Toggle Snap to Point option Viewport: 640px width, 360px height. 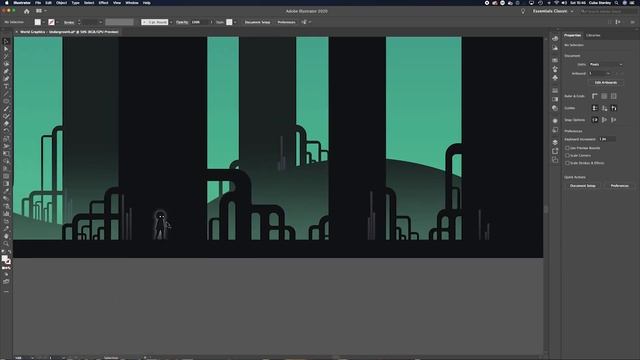595,120
